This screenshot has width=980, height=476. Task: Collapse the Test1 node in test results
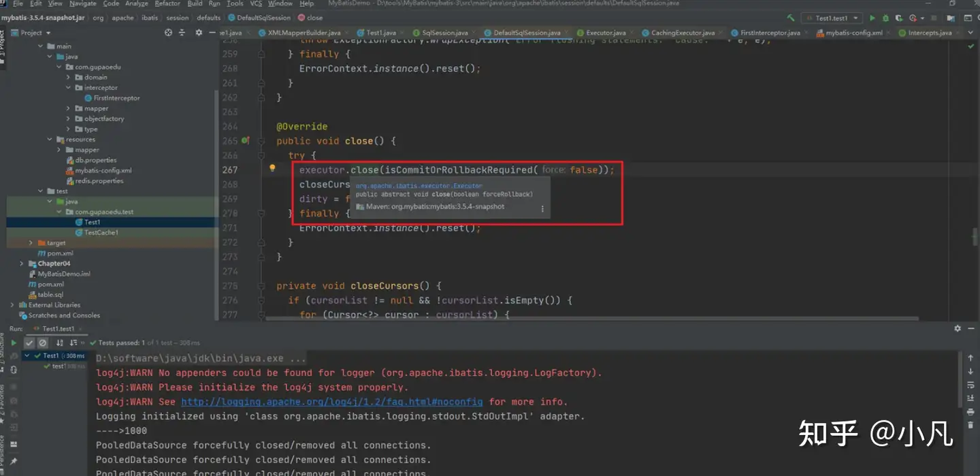point(27,355)
